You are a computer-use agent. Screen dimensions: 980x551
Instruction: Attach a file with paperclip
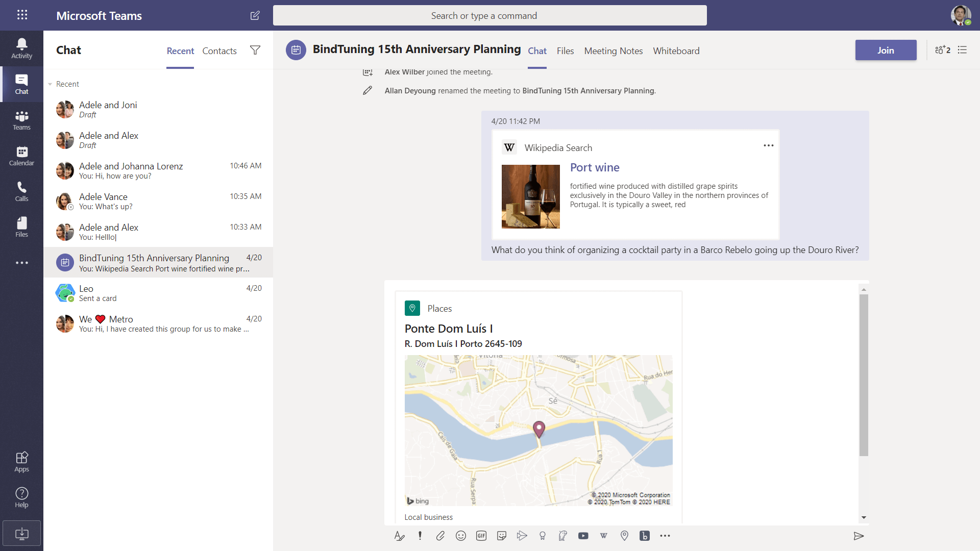click(440, 536)
